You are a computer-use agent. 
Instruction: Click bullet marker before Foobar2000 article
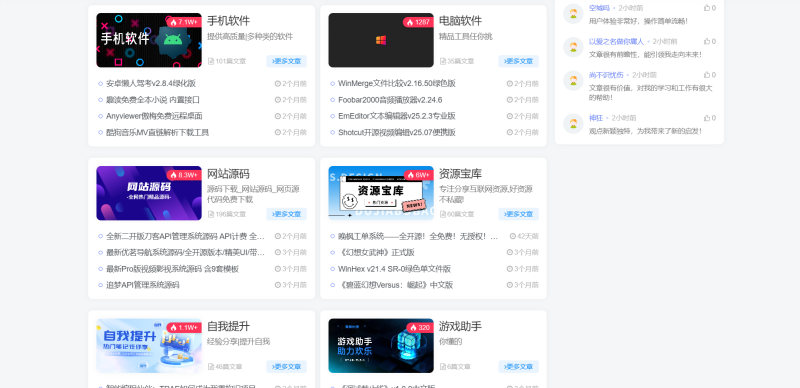pyautogui.click(x=333, y=100)
